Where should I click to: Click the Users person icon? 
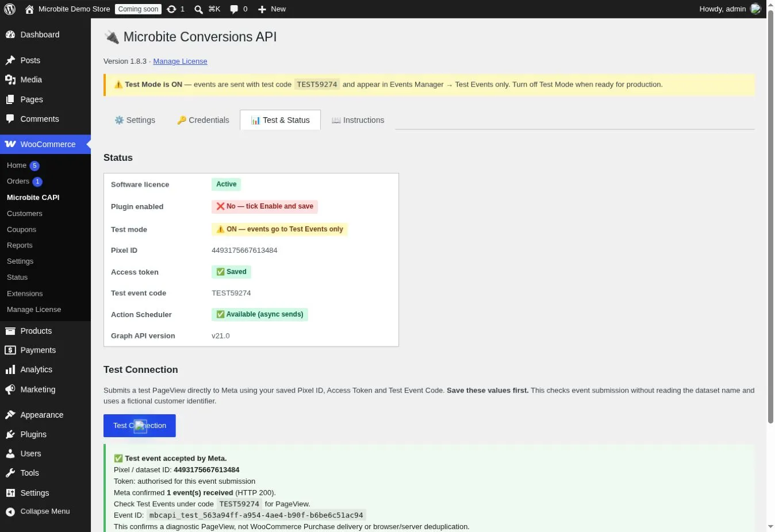point(10,454)
